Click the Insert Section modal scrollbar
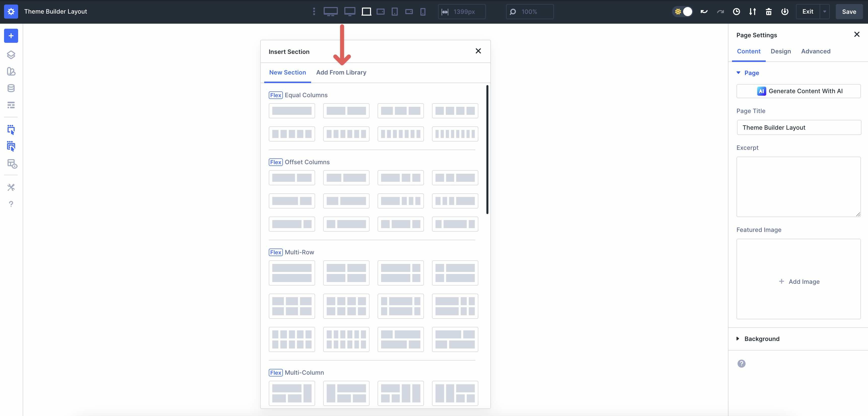This screenshot has width=868, height=416. pos(487,150)
